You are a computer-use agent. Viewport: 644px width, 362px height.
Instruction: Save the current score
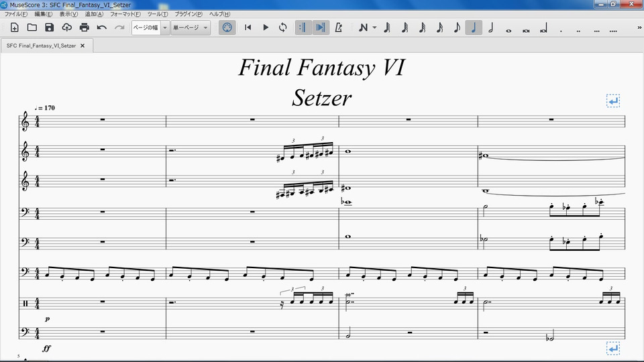click(x=49, y=27)
